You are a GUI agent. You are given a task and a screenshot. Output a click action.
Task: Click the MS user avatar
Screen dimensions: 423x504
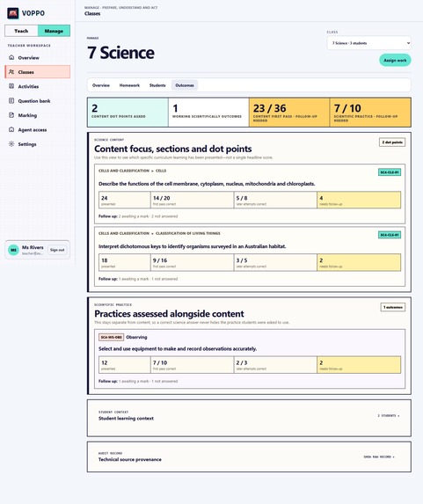(x=13, y=250)
